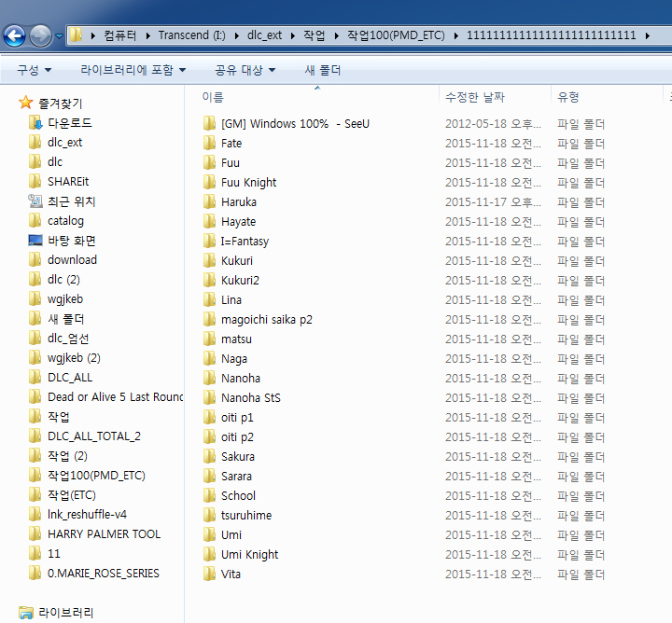
Task: Select the 바탕 화면 desktop icon
Action: tap(35, 241)
